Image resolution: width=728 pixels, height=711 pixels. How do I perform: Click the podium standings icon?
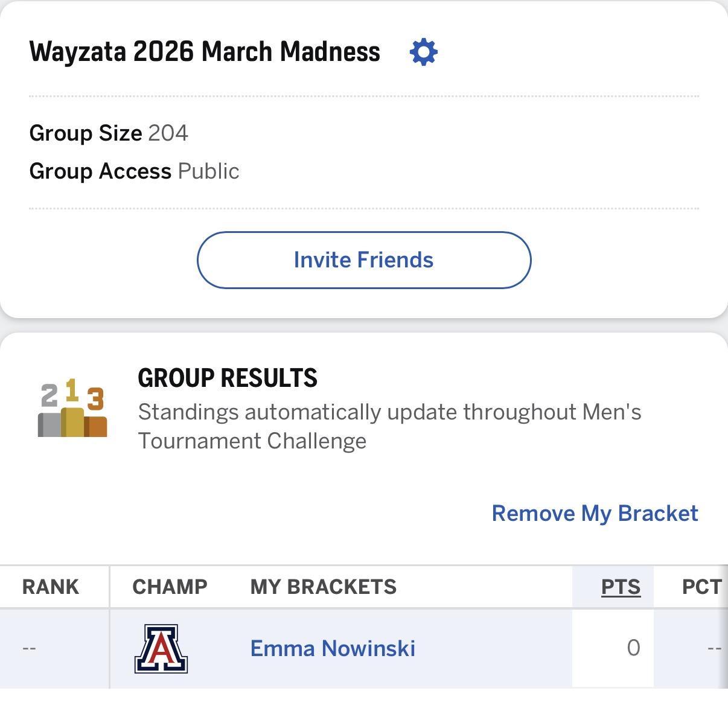click(72, 408)
